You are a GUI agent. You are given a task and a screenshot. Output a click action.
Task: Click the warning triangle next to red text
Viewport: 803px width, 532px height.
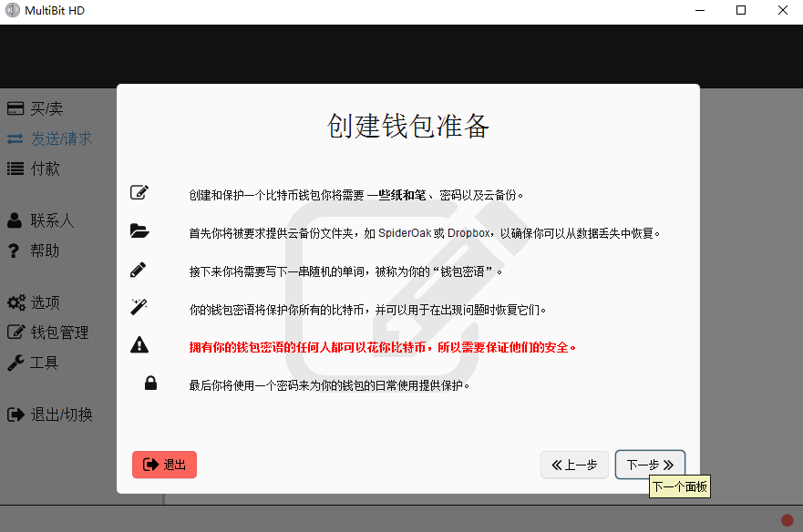pyautogui.click(x=139, y=344)
